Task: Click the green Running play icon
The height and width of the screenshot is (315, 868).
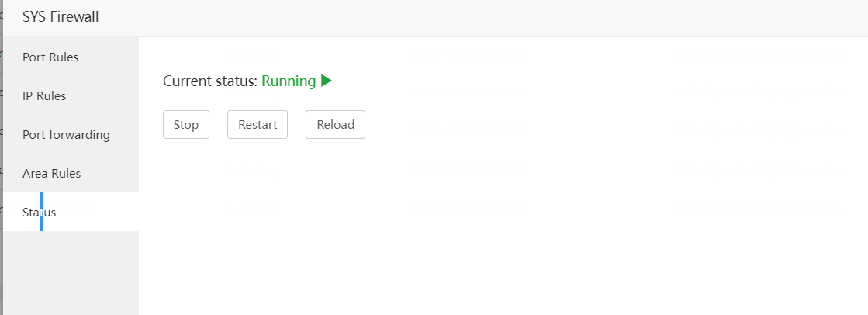Action: click(x=327, y=81)
